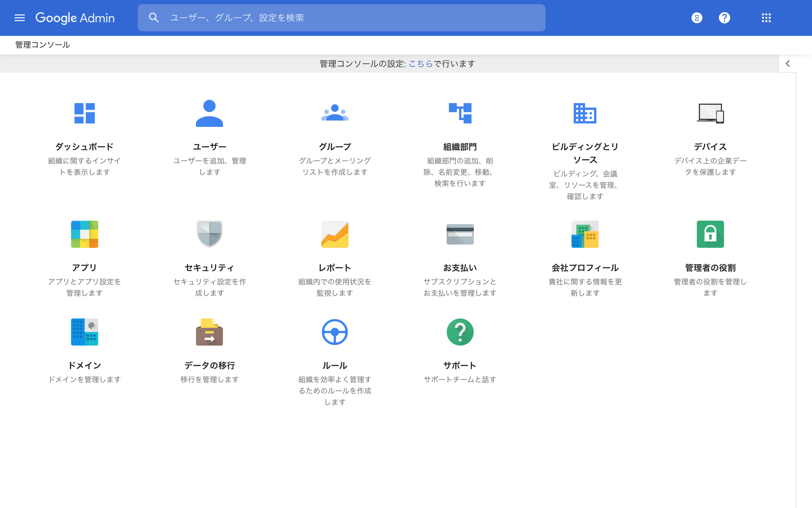
Task: Open the Devices (デバイス) icon
Action: [x=710, y=113]
